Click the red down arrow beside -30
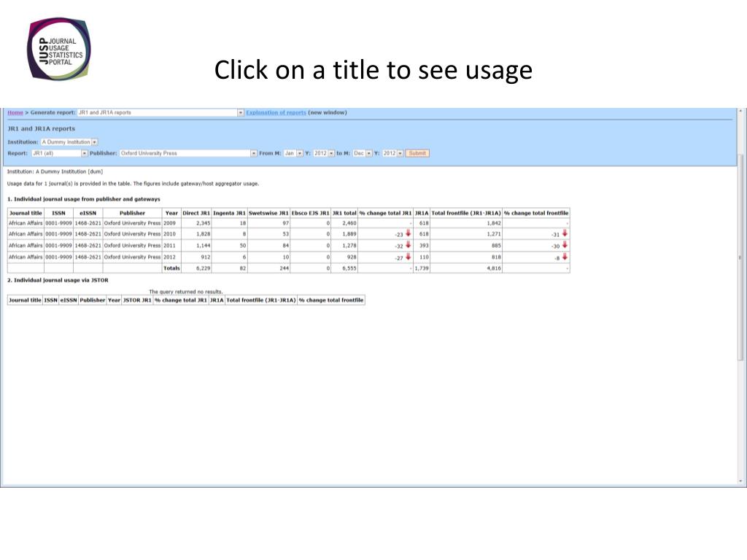Image resolution: width=747 pixels, height=560 pixels. pyautogui.click(x=565, y=245)
